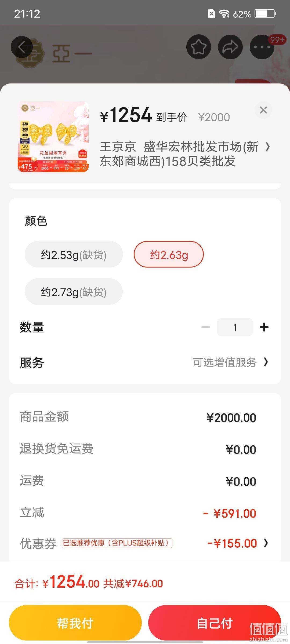
Task: Tap the share arrow icon
Action: tap(230, 47)
